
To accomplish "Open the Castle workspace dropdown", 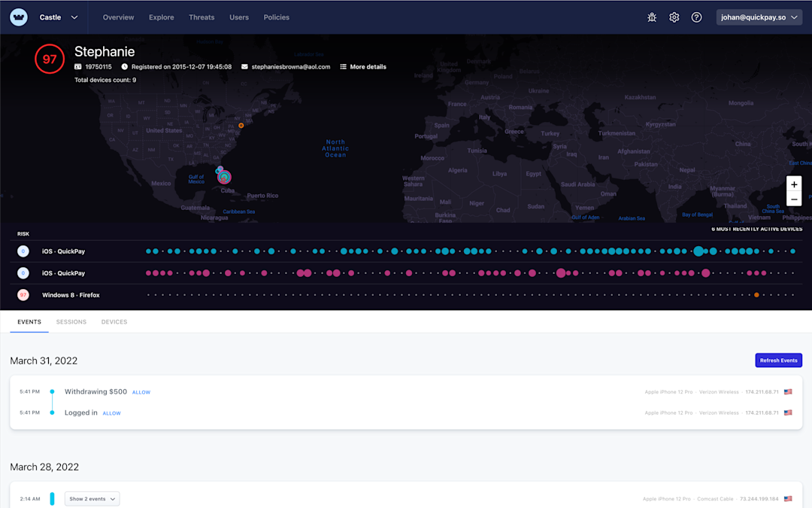I will point(59,17).
